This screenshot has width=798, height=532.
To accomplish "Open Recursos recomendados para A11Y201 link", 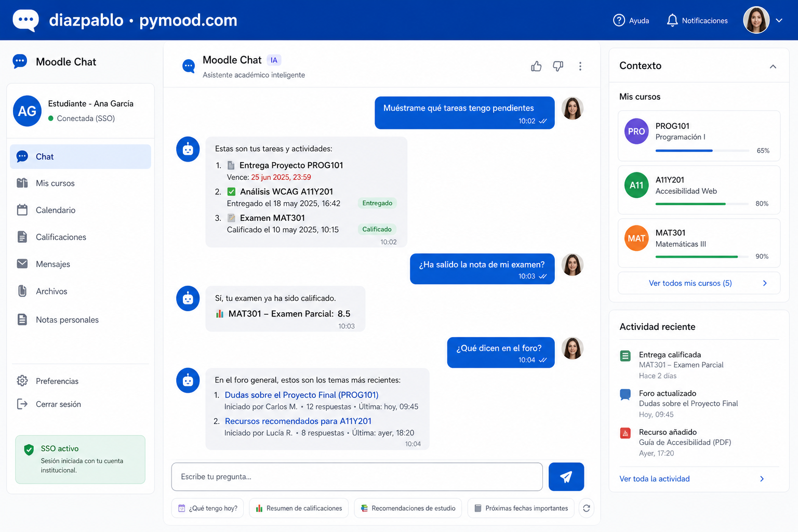I will tap(298, 421).
